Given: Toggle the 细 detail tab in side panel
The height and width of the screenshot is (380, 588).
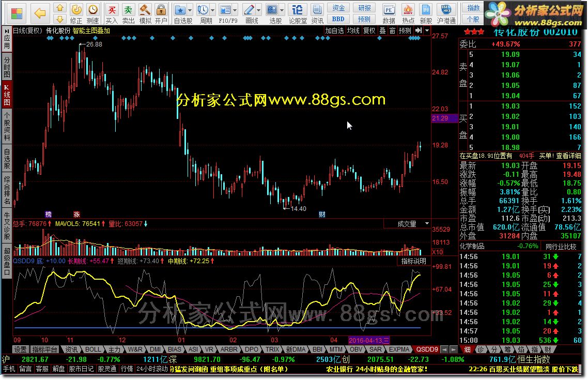Looking at the screenshot, I should (x=467, y=349).
